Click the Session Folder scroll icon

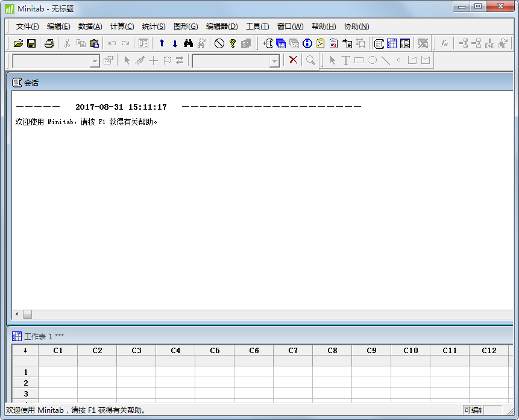[268, 43]
